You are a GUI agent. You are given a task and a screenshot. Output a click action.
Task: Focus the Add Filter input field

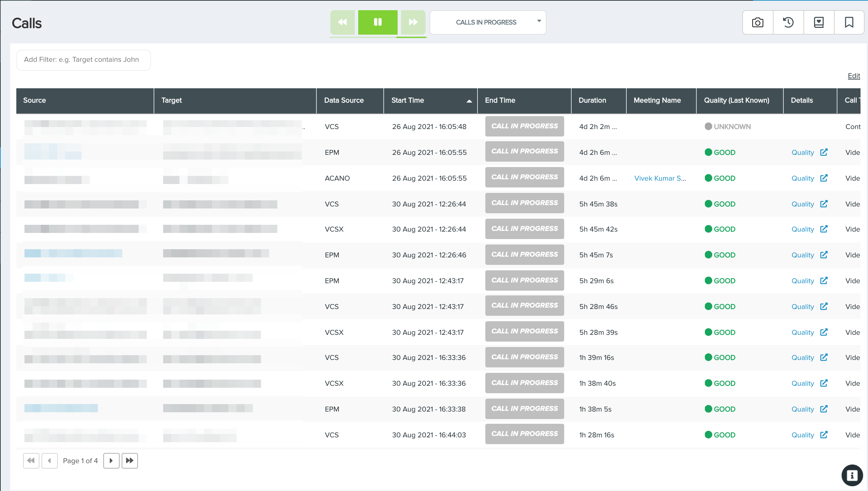click(x=84, y=60)
